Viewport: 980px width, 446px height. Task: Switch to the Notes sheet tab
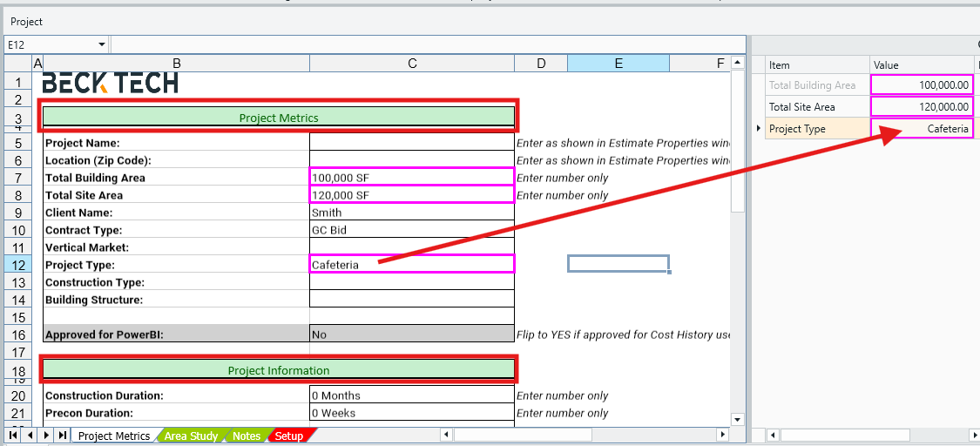(x=247, y=436)
